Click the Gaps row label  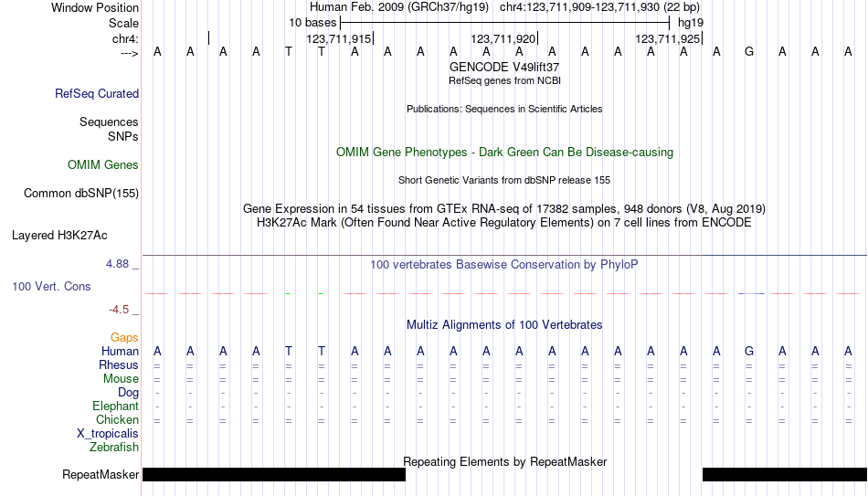124,338
